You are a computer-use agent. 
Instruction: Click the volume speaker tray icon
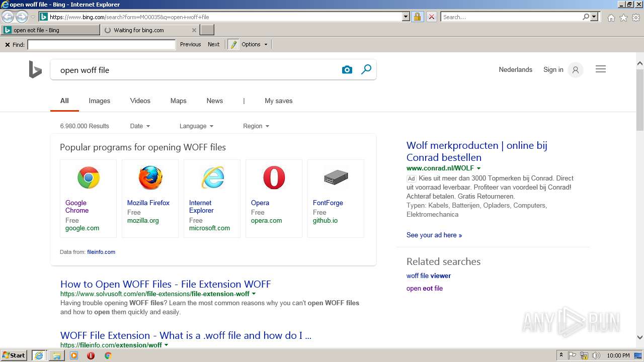(x=596, y=355)
